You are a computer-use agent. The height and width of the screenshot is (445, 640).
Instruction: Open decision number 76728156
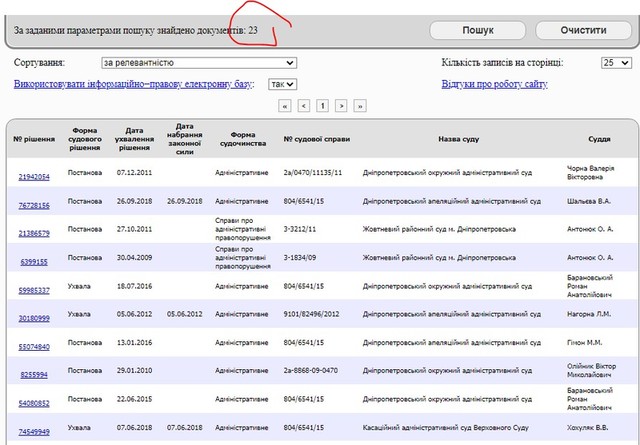[x=34, y=205]
